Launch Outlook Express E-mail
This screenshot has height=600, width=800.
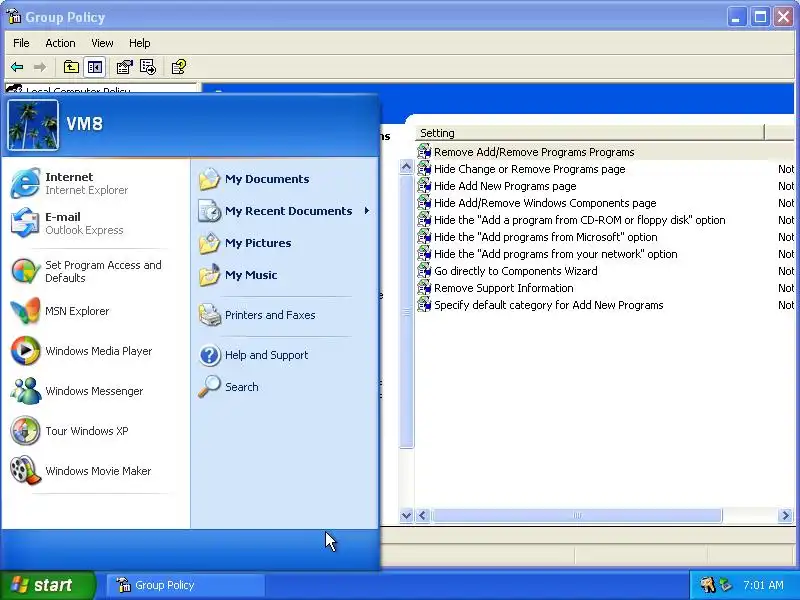point(94,223)
